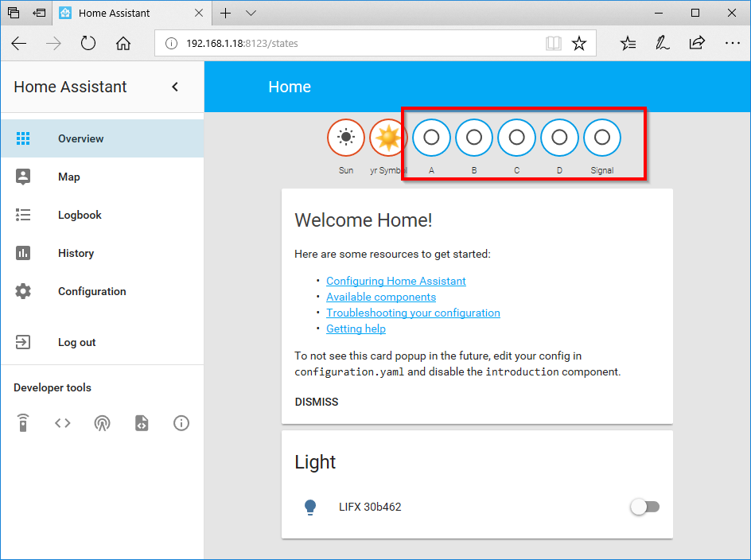
Task: Open the Signal sensor badge
Action: point(602,138)
